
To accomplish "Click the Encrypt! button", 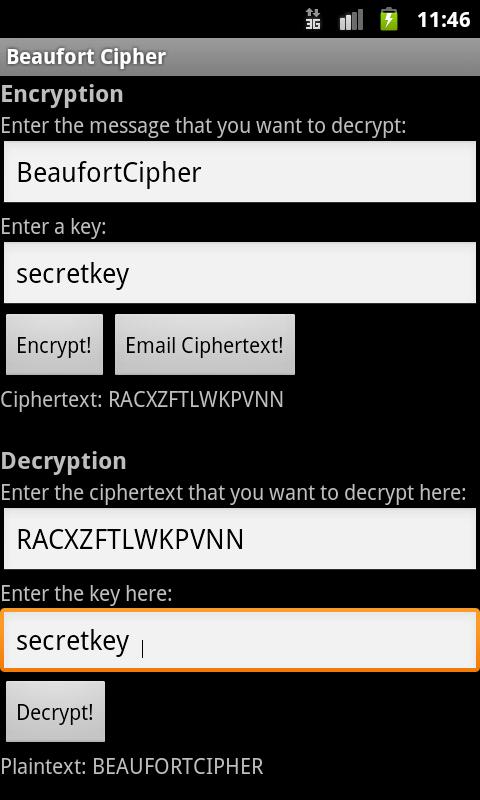I will 54,345.
